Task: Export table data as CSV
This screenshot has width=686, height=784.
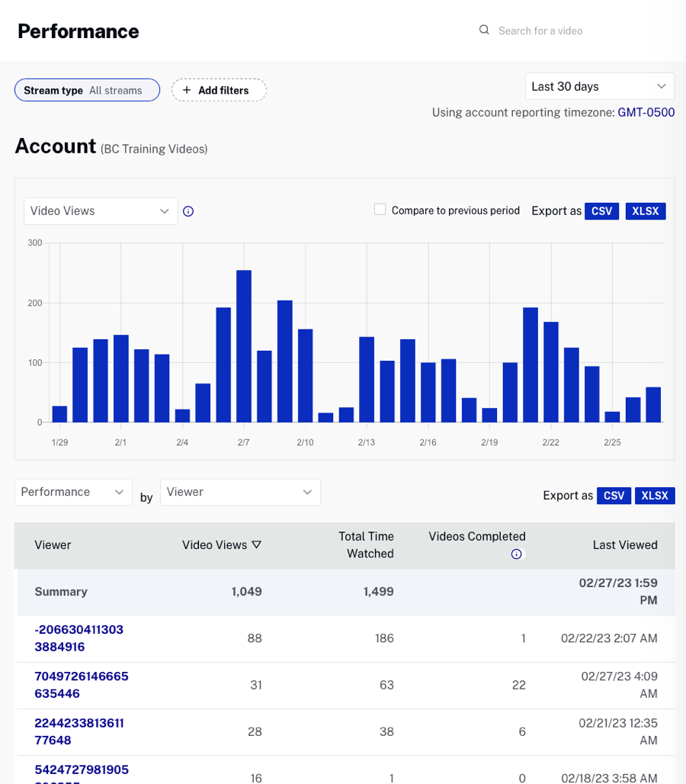Action: 614,496
